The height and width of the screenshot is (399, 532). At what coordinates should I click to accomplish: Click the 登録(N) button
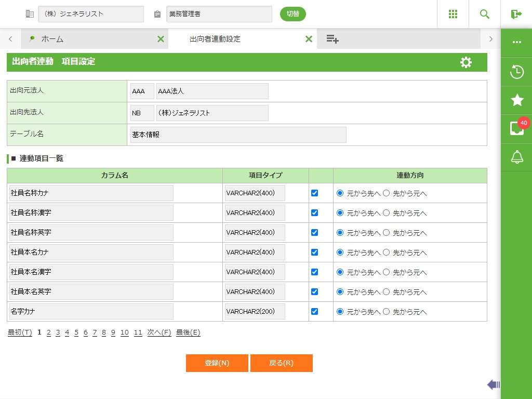click(x=217, y=363)
